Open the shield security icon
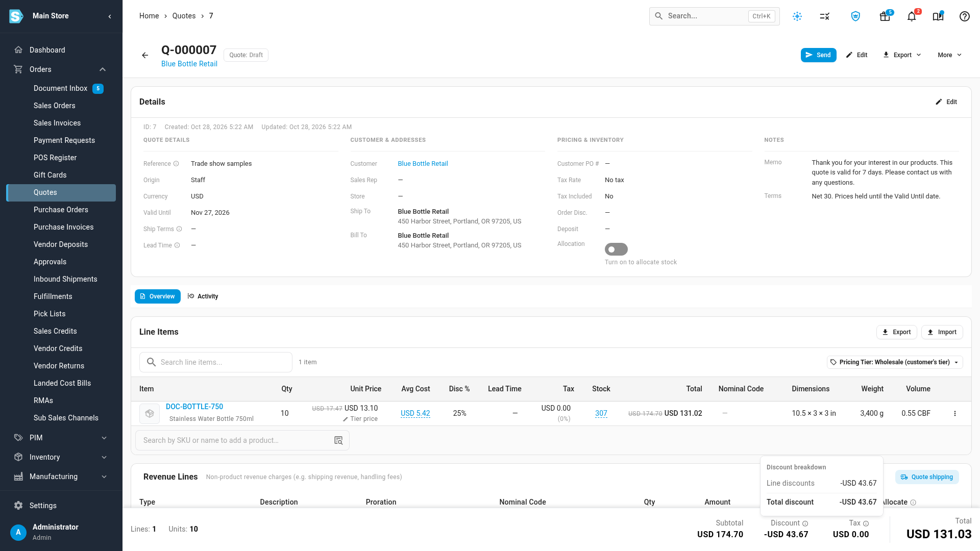 tap(856, 16)
